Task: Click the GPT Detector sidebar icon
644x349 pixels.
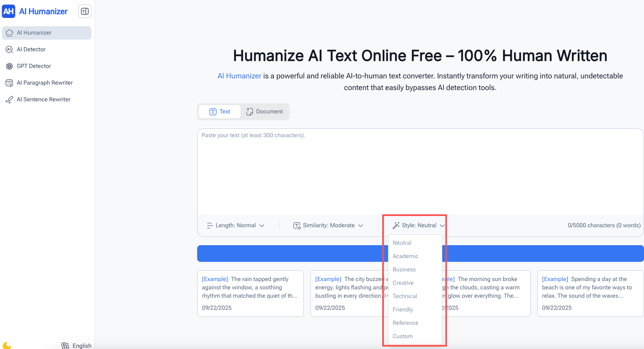Action: click(9, 66)
